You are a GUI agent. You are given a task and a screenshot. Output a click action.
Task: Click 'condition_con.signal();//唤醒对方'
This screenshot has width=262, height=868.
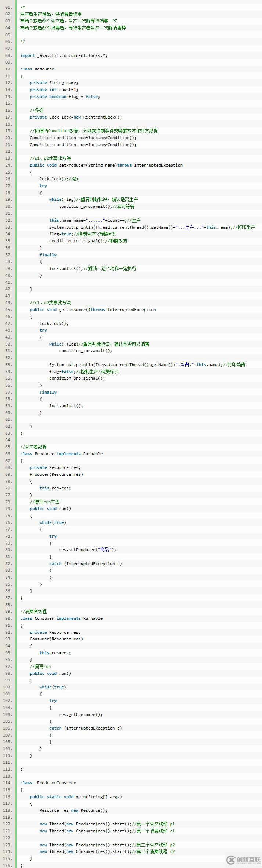(x=89, y=241)
